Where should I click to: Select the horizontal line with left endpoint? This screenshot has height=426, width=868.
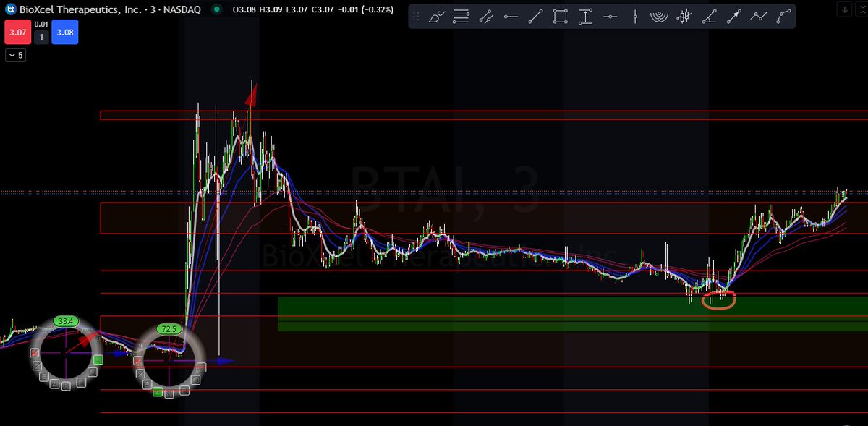pyautogui.click(x=511, y=17)
